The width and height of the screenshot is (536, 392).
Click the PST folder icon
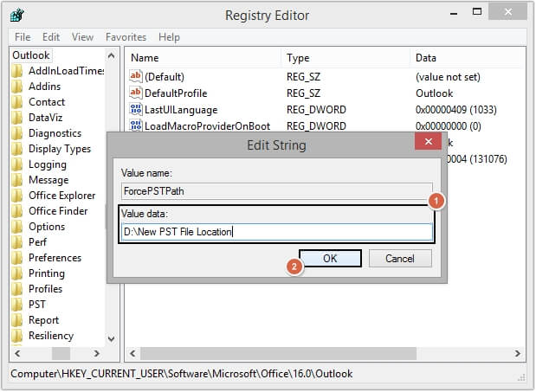tap(16, 305)
